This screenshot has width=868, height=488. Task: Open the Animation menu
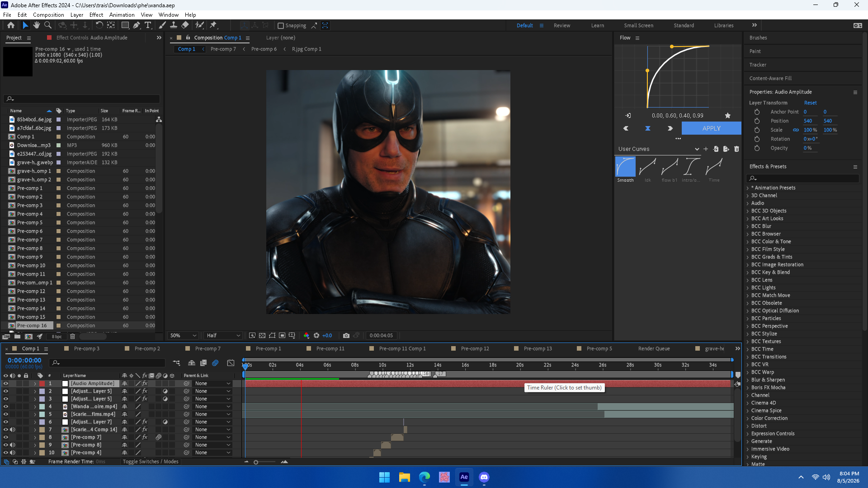coord(122,15)
